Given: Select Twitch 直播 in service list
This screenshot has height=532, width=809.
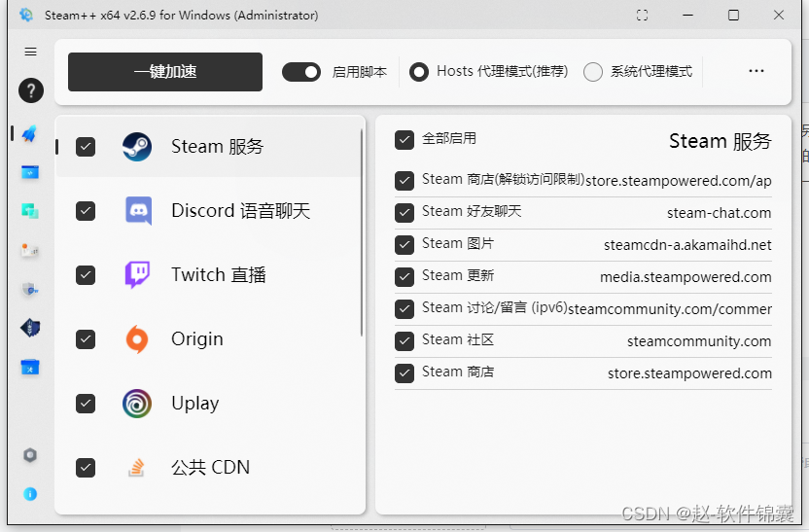Looking at the screenshot, I should tap(219, 274).
